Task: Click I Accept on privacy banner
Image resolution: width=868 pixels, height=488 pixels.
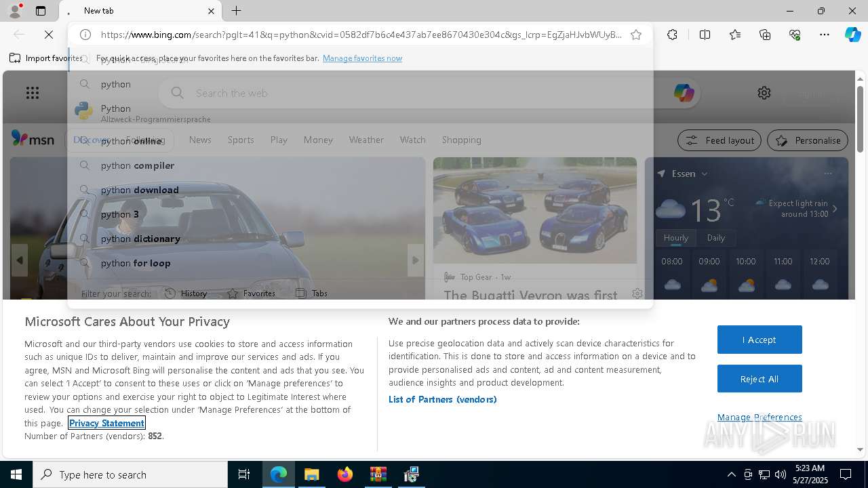Action: (759, 340)
